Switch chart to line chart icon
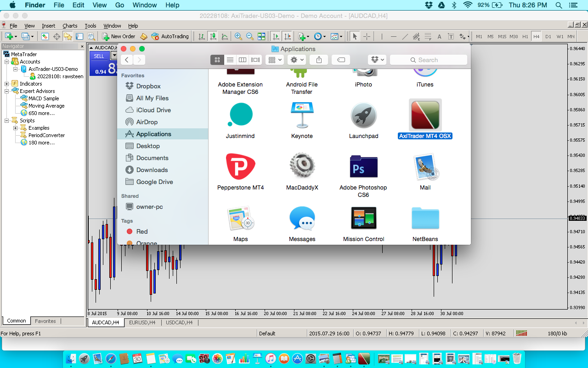This screenshot has width=588, height=368. point(225,36)
